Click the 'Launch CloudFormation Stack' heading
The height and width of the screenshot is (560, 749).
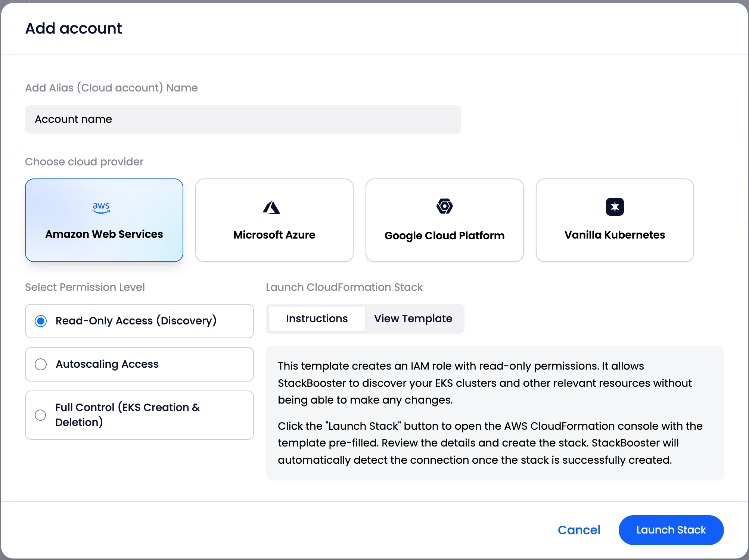point(344,287)
